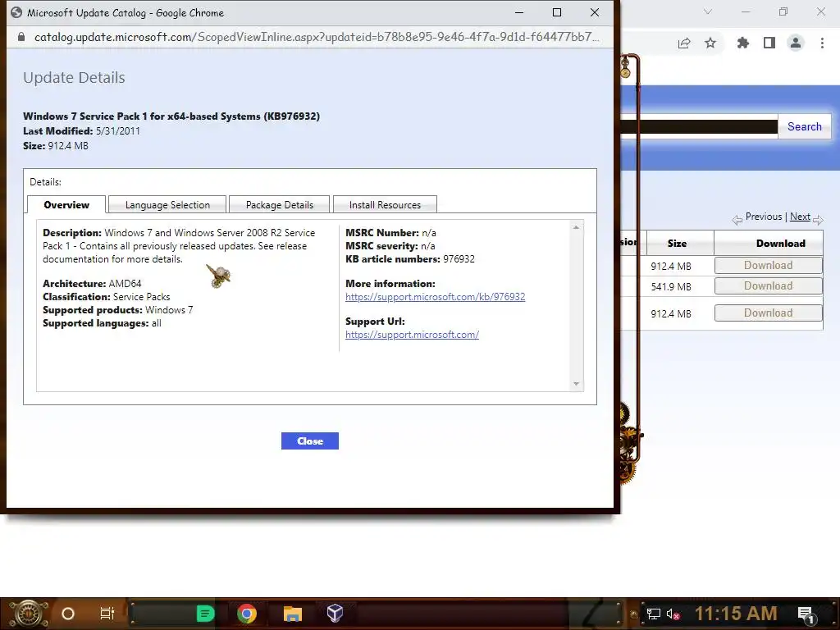Open Chrome three-dot menu
The image size is (840, 630).
click(822, 43)
